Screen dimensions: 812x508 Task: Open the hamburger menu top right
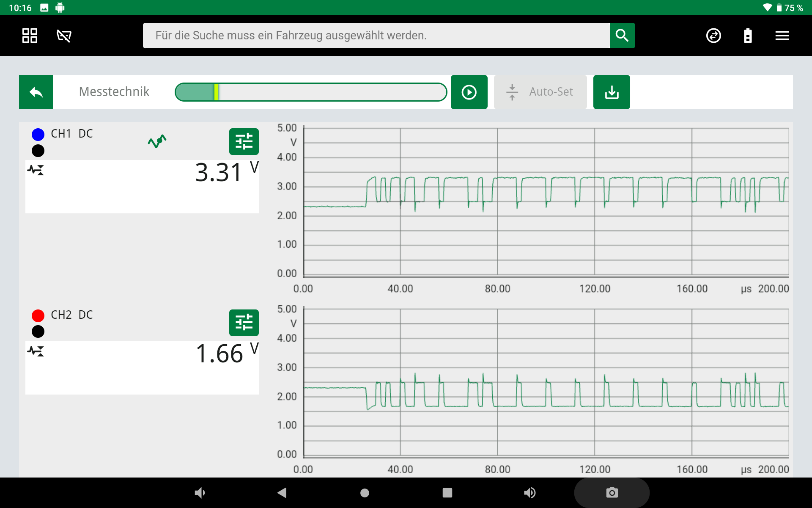tap(782, 36)
